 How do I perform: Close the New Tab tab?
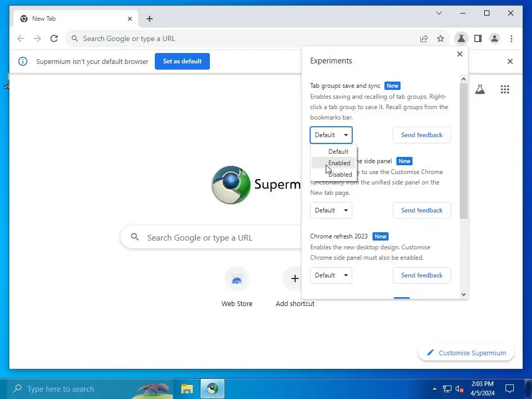click(x=129, y=19)
